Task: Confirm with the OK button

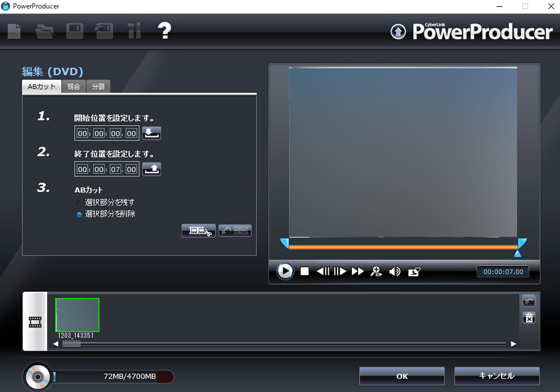Action: [x=402, y=376]
